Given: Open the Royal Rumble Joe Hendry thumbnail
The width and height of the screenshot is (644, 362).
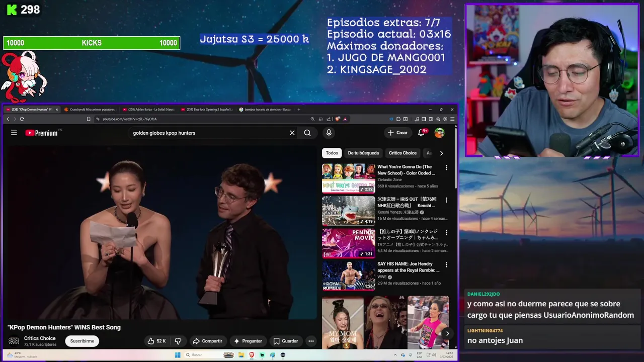Looking at the screenshot, I should 348,275.
